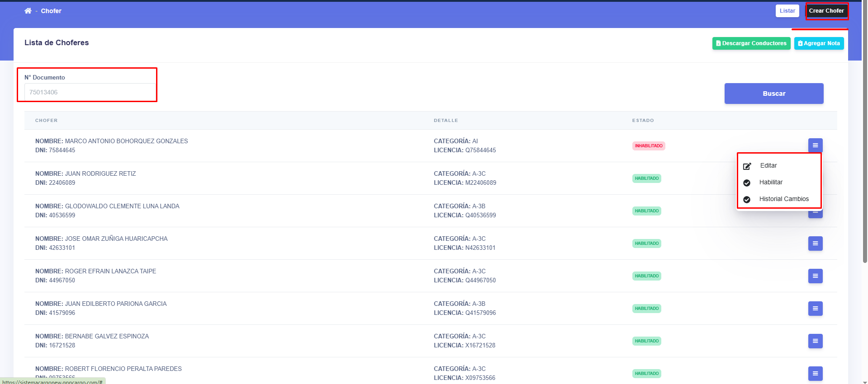Open options menu for Juan Edilberto Pariona
The image size is (868, 384).
click(815, 309)
